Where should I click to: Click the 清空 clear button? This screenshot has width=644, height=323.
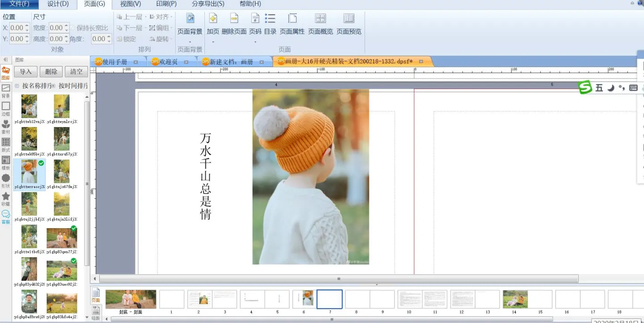pos(76,72)
